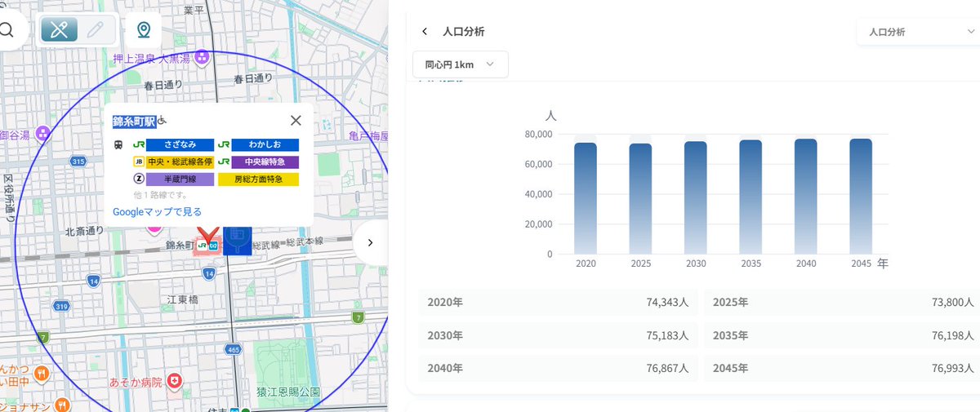
Task: Close the 錦糸町駅 info popup
Action: (x=296, y=121)
